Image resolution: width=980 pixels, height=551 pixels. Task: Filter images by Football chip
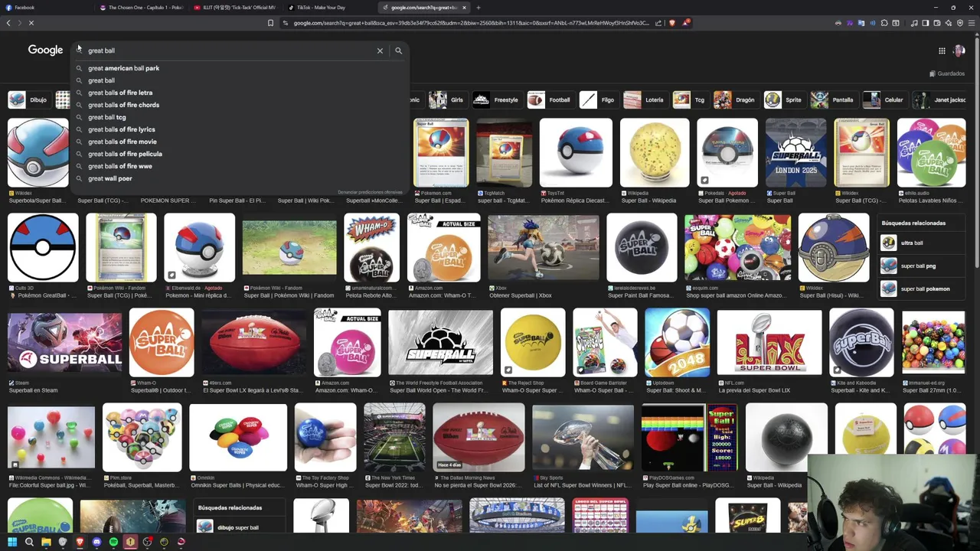550,99
